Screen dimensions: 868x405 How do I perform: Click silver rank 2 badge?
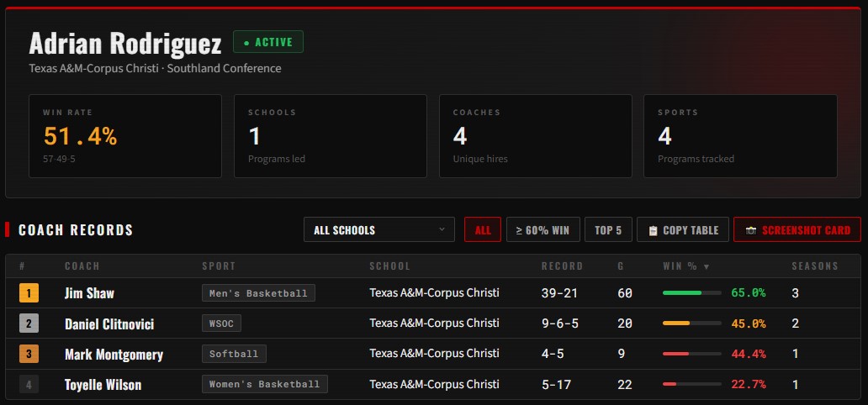(29, 323)
